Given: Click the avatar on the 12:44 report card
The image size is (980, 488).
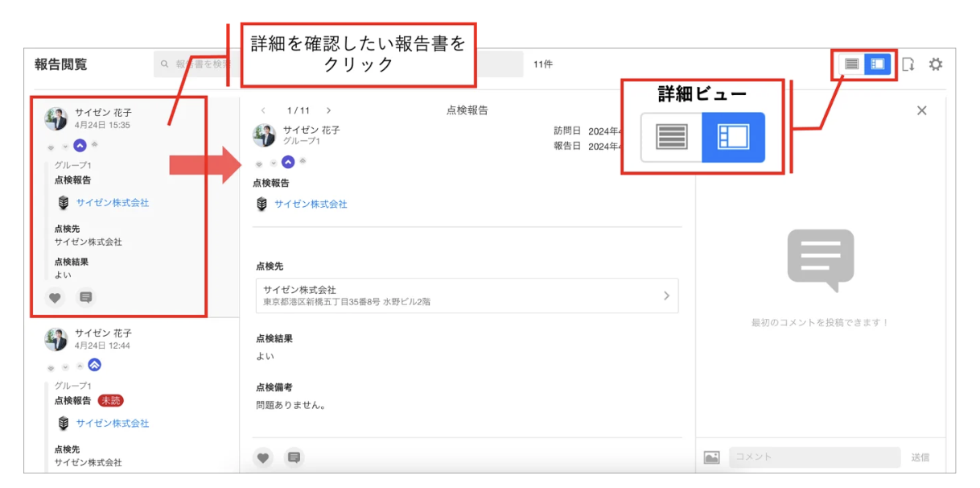Looking at the screenshot, I should point(56,339).
